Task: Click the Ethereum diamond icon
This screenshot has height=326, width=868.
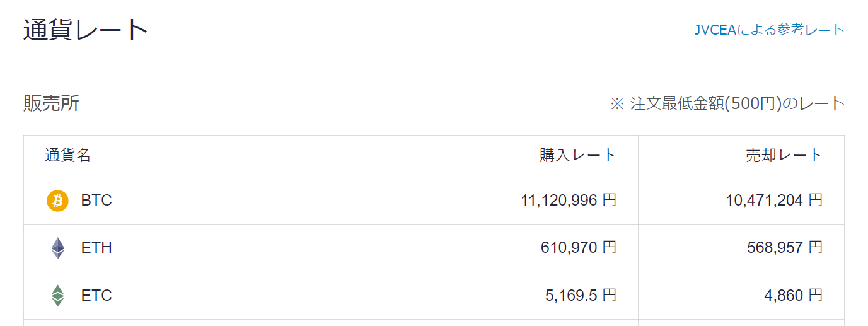Action: point(57,248)
